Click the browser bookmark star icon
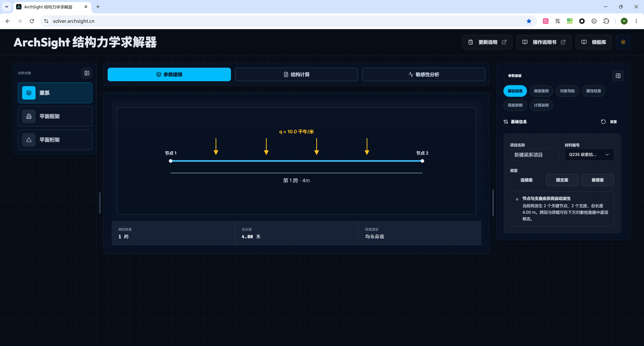644x346 pixels. (x=529, y=21)
